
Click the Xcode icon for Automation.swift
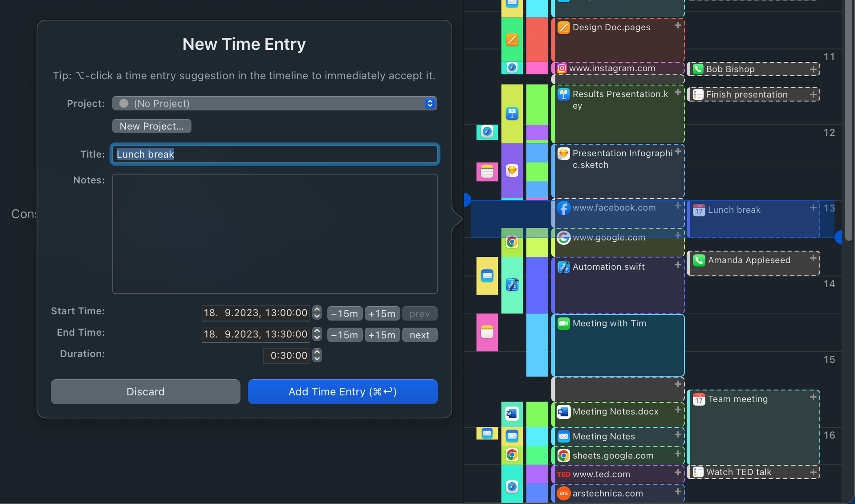point(563,267)
